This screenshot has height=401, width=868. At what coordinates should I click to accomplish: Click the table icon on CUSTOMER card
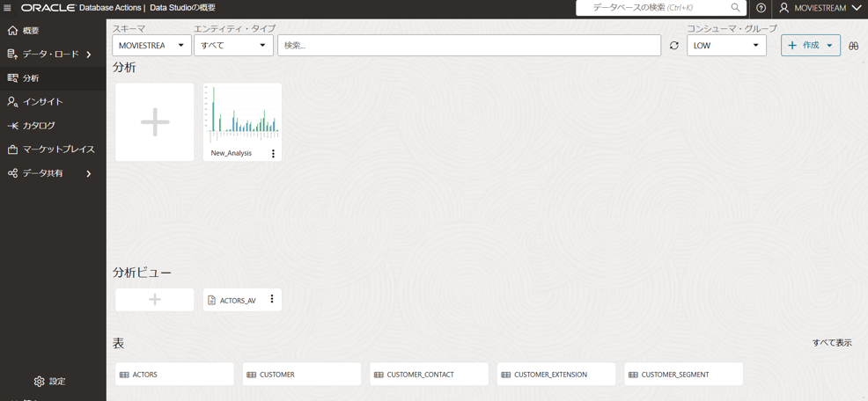tap(251, 375)
